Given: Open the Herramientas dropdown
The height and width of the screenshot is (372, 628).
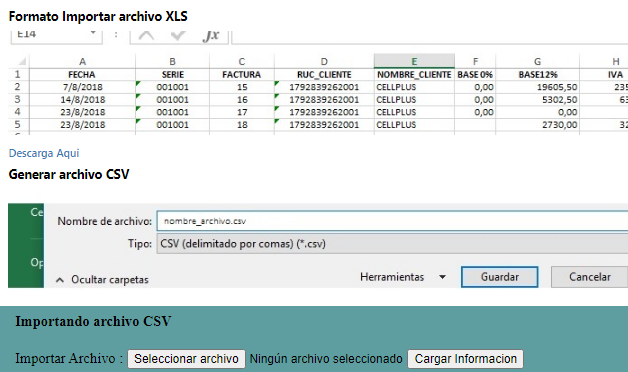Looking at the screenshot, I should pos(403,277).
